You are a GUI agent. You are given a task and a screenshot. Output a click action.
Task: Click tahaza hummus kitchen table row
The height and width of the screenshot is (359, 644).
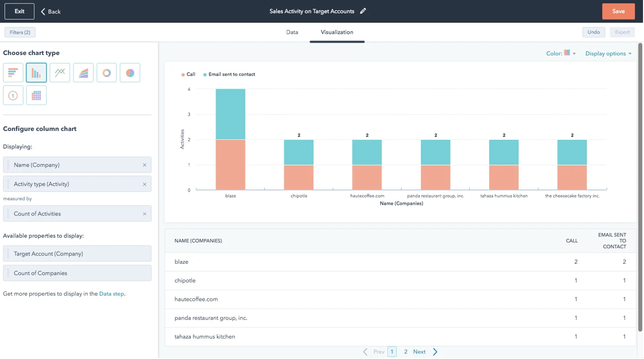click(x=400, y=337)
